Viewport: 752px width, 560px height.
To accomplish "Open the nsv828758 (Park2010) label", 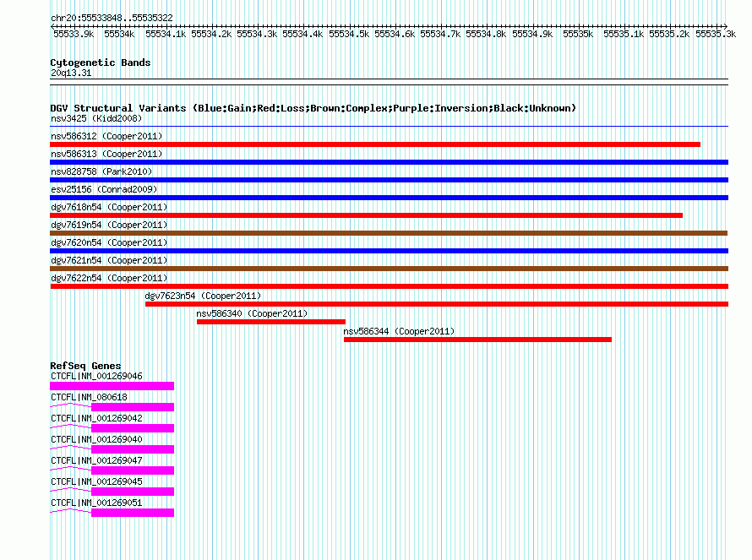I will [x=101, y=171].
